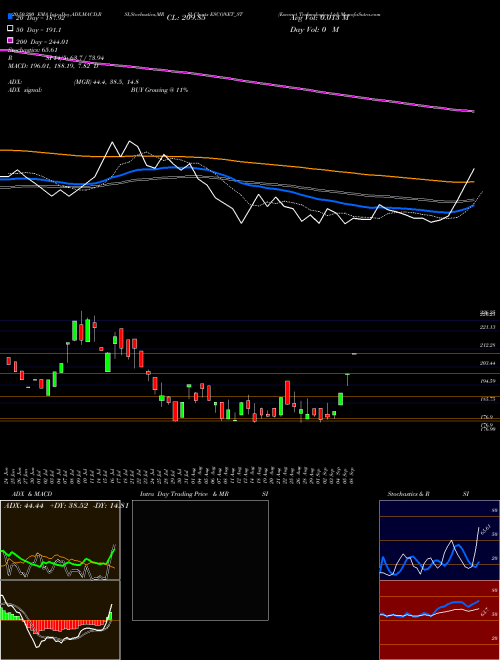Click the end point of the orange moving average line
The height and width of the screenshot is (660, 500).
point(473,182)
